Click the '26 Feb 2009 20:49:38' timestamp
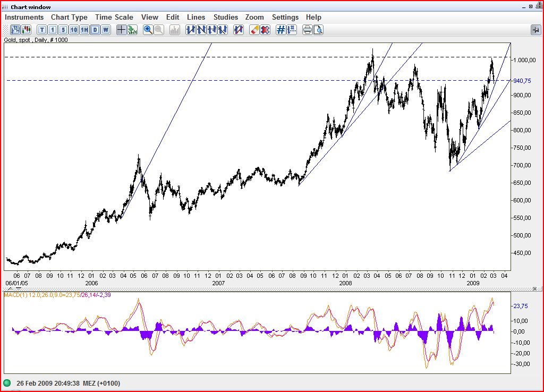 (x=48, y=384)
